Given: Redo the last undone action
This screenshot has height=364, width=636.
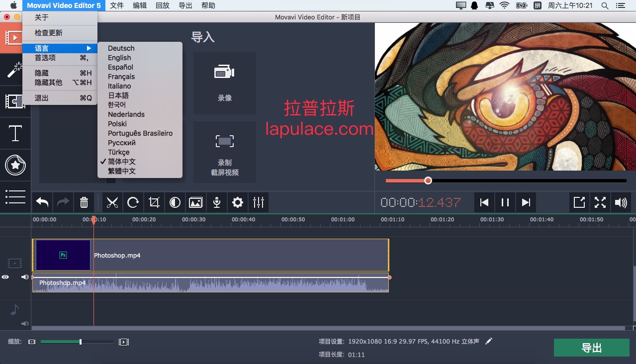Looking at the screenshot, I should pos(63,202).
